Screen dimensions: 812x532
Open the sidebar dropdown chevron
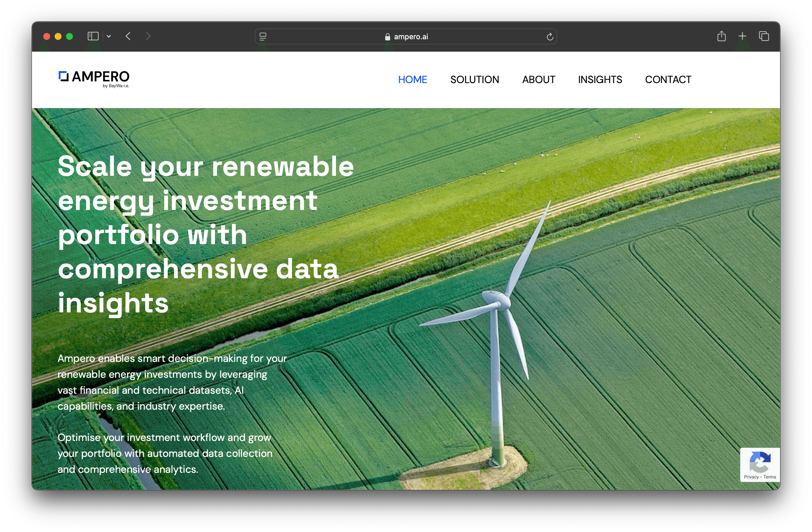[x=109, y=36]
